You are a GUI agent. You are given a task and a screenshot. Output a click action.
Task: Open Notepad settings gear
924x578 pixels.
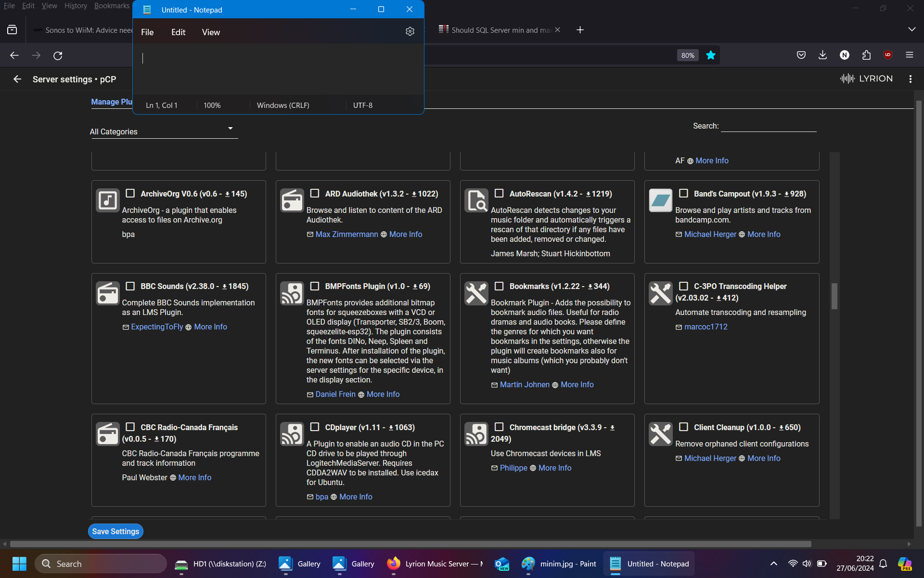pos(410,32)
